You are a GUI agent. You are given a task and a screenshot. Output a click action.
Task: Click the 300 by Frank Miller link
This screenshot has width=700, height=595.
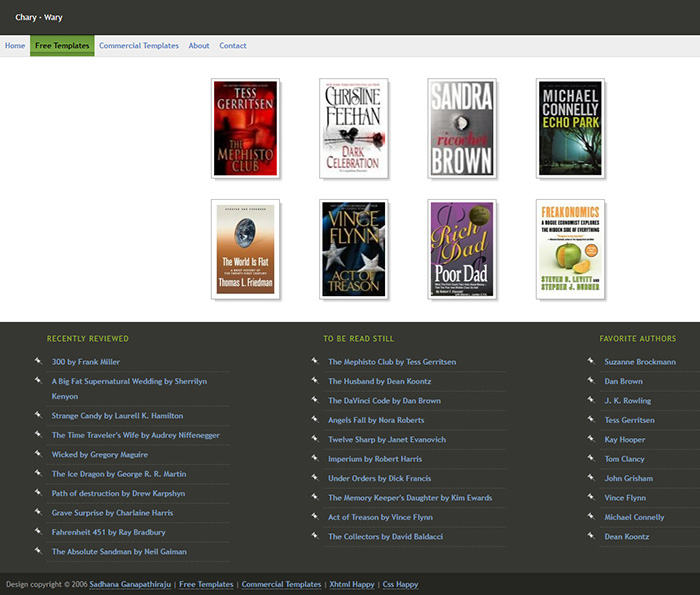tap(86, 362)
